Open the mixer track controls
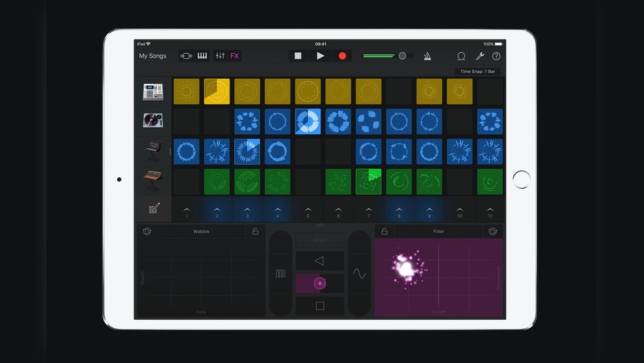Viewport: 644px width, 363px height. (220, 56)
